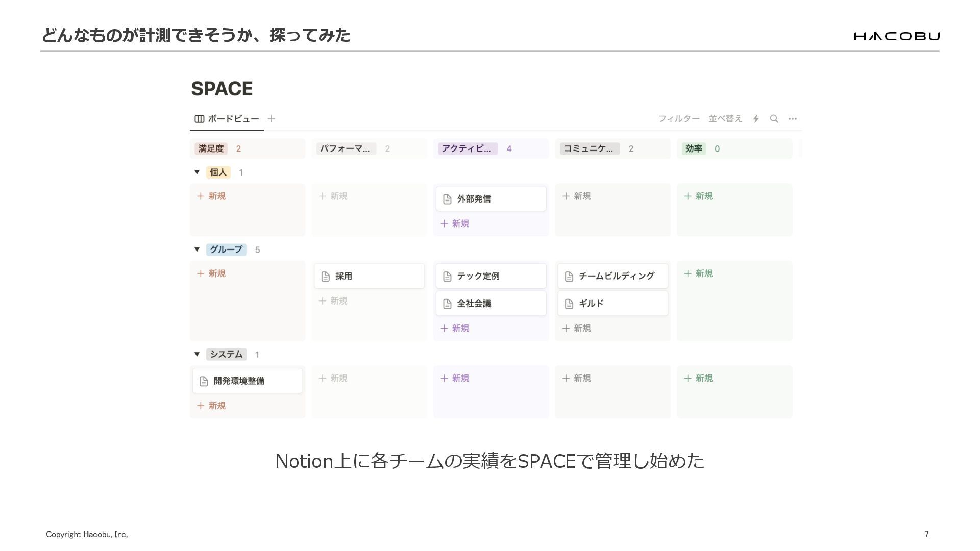Open the テック定例 card
The image size is (980, 551).
491,276
